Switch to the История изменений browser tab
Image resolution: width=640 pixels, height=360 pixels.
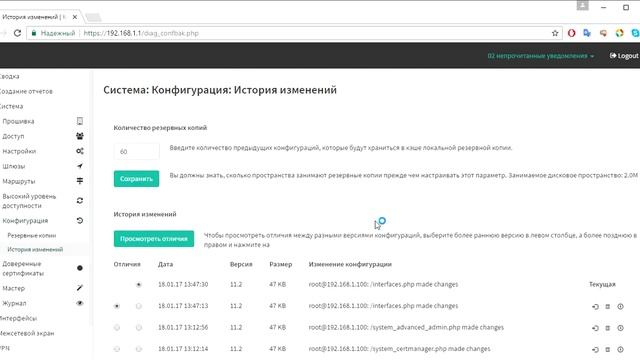35,17
